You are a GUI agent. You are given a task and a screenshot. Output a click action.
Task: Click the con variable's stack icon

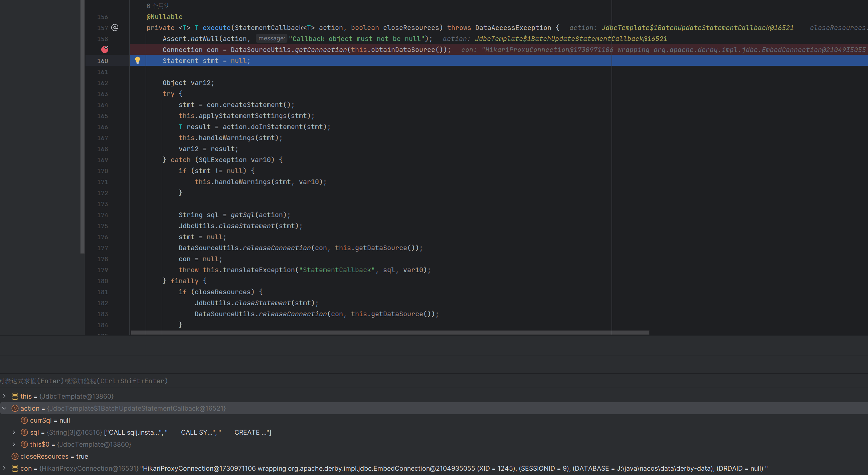pyautogui.click(x=15, y=468)
